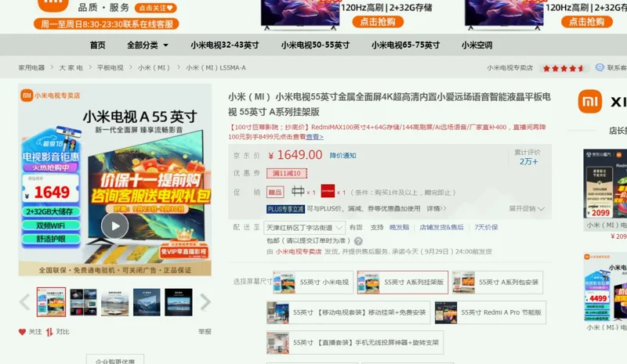The width and height of the screenshot is (627, 364).
Task: Click 小米（MI） brand breadcrumb
Action: 154,67
